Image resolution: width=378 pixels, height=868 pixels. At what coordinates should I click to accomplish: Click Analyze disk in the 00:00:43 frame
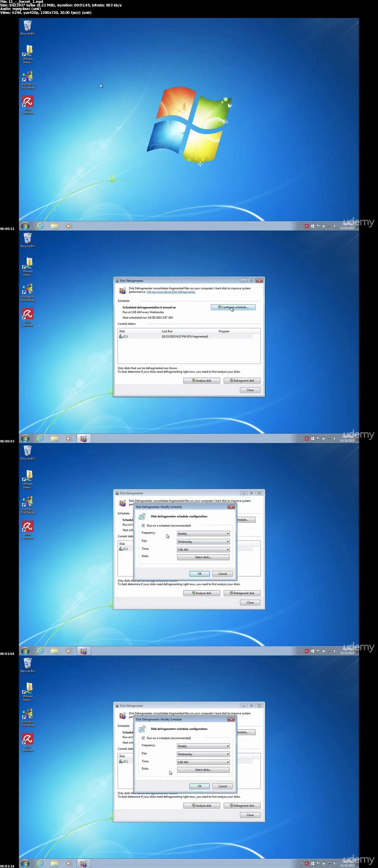click(x=202, y=381)
